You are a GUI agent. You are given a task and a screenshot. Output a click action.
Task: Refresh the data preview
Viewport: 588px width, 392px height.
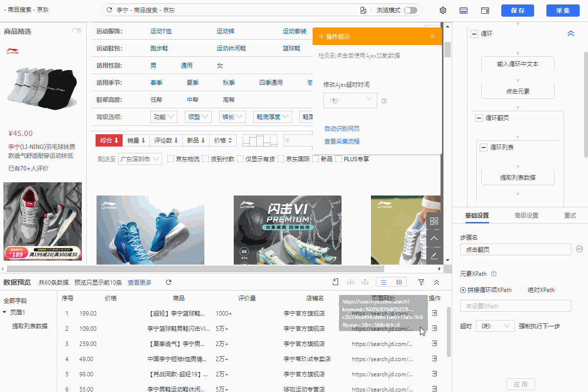[x=169, y=282]
